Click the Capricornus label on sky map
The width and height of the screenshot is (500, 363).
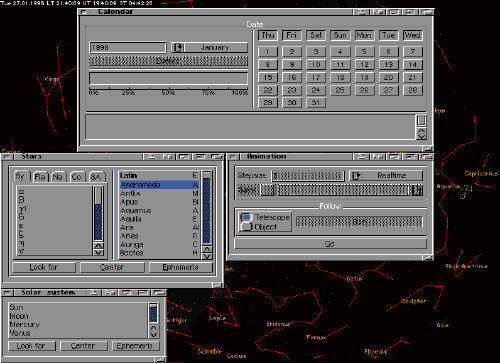[x=481, y=174]
